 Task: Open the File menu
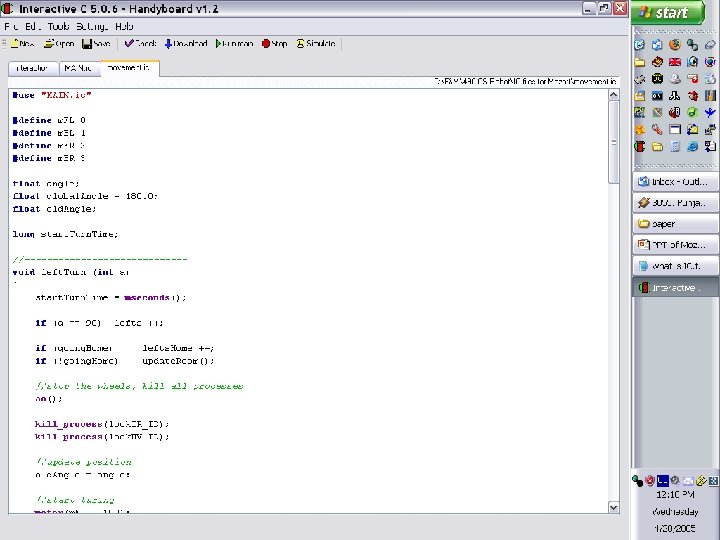click(11, 27)
